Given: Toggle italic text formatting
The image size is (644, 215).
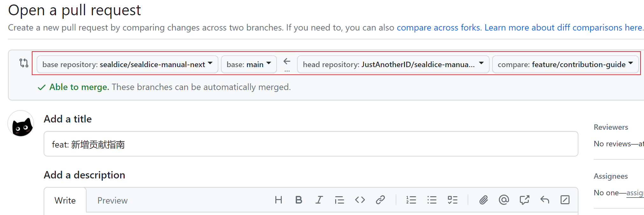Looking at the screenshot, I should tap(319, 200).
